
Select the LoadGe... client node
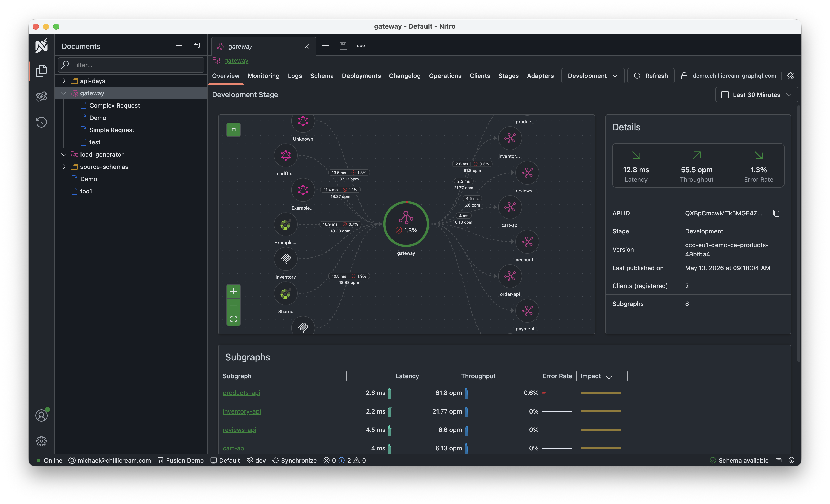286,155
